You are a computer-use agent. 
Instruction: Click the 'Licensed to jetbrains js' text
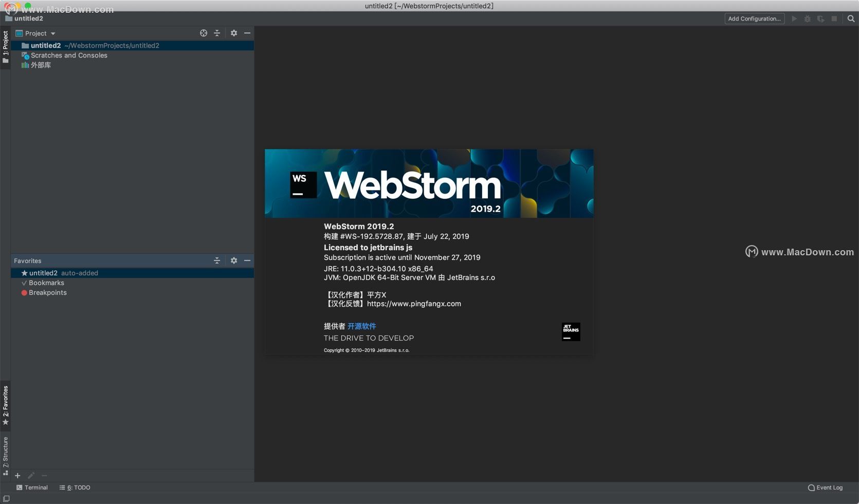[x=368, y=247]
